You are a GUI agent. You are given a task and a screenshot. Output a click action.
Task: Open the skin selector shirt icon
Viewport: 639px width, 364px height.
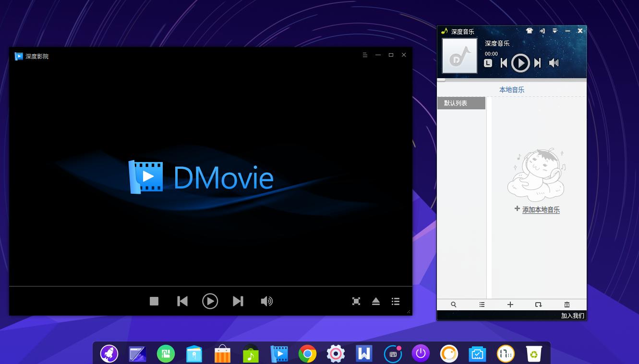529,31
